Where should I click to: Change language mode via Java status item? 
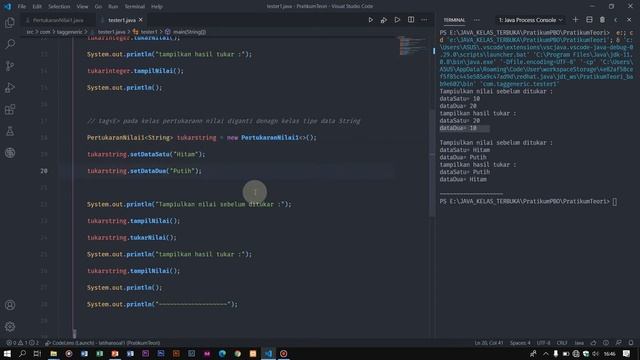(x=579, y=343)
